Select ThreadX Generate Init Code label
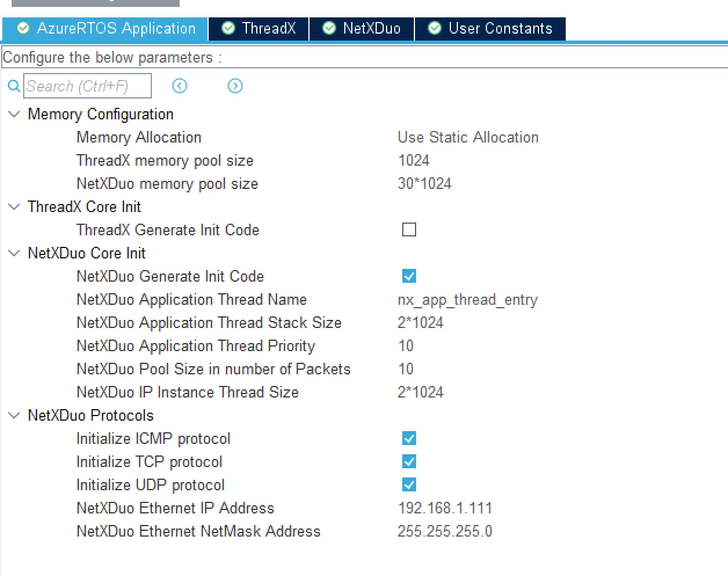This screenshot has height=576, width=728. [168, 230]
